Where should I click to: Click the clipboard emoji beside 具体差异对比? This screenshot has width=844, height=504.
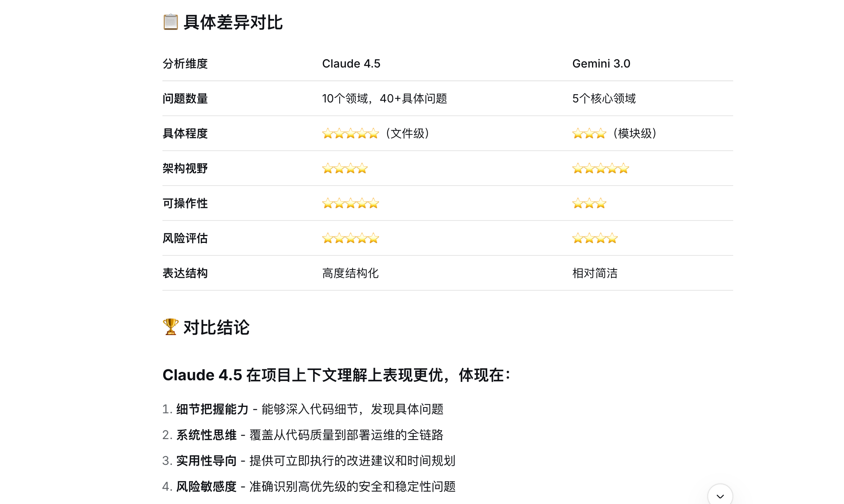point(170,22)
